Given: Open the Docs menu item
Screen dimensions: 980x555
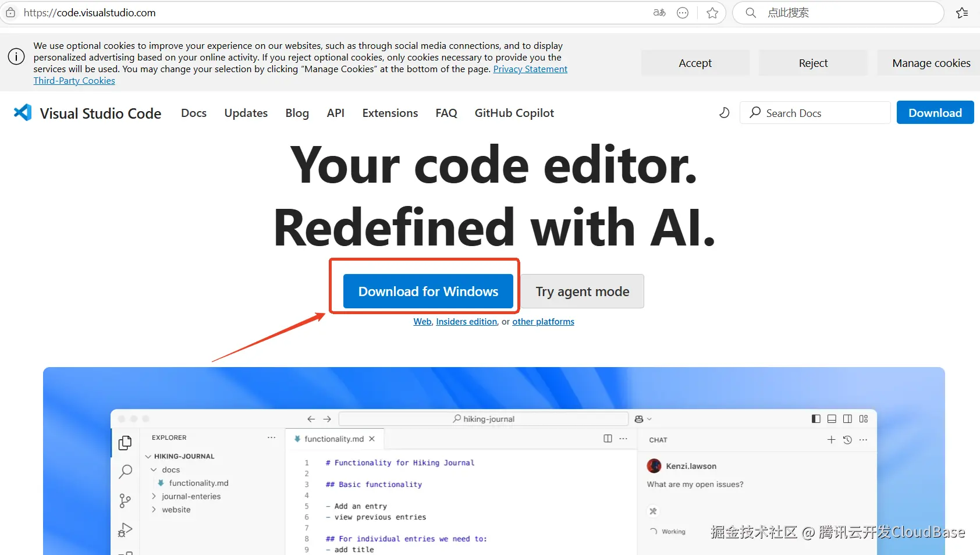Looking at the screenshot, I should pos(194,113).
